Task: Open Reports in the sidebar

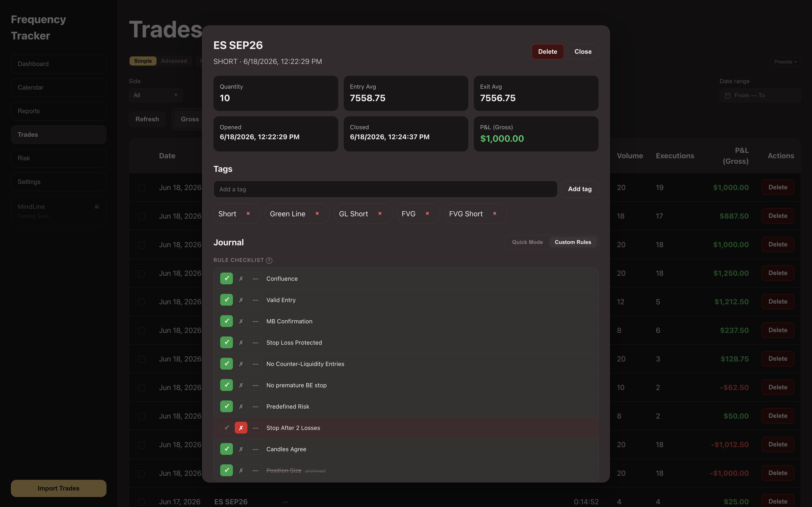Action: (x=59, y=111)
